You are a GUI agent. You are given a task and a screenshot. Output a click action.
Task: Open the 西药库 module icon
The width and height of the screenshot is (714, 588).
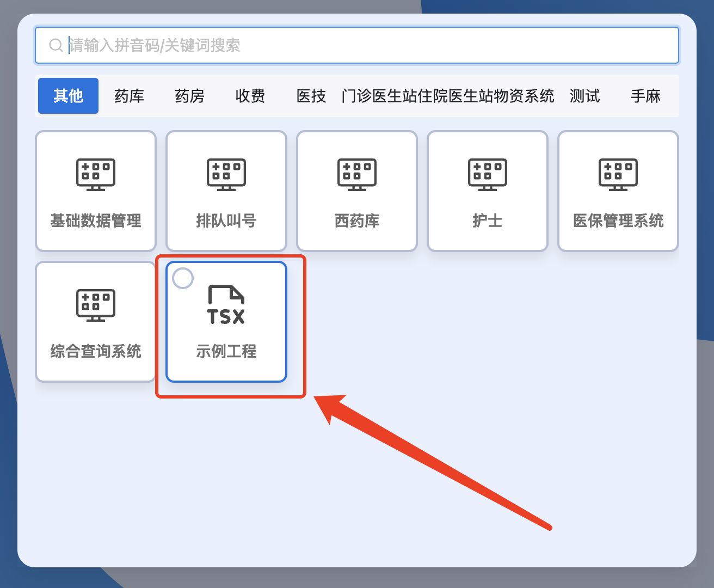coord(356,191)
